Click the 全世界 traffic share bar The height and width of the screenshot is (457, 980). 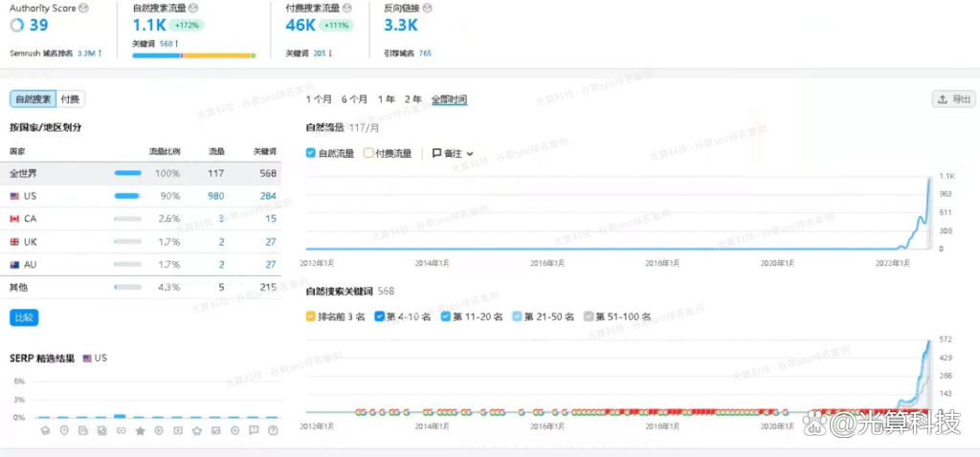pyautogui.click(x=127, y=173)
